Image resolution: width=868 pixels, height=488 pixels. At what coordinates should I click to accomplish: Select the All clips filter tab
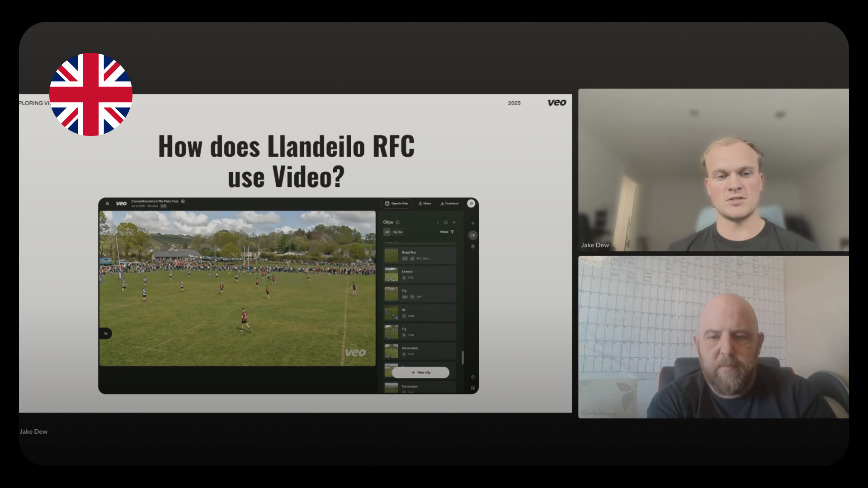(x=387, y=232)
